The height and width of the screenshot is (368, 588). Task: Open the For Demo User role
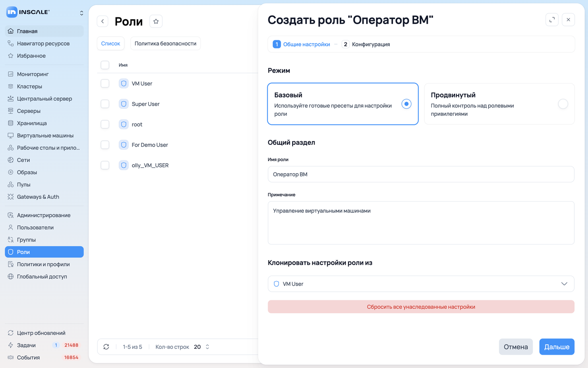click(x=150, y=145)
